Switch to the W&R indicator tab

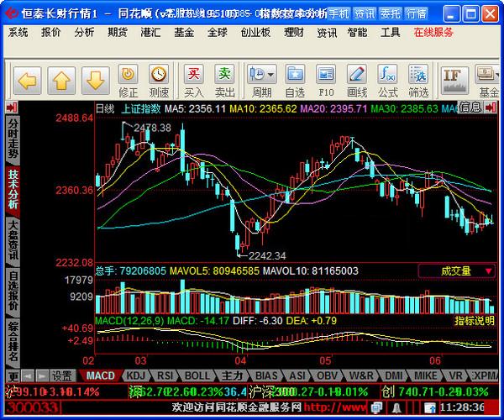pyautogui.click(x=361, y=375)
